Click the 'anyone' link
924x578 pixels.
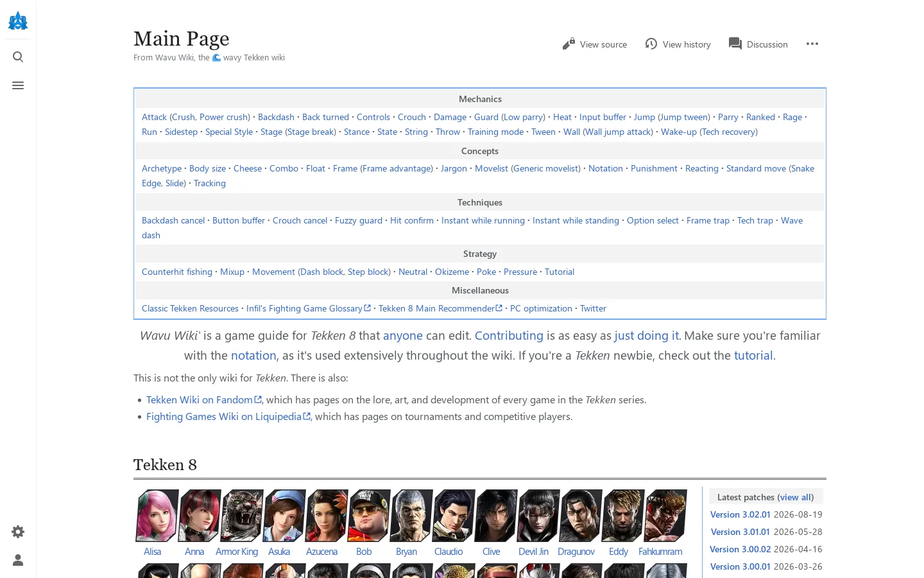click(403, 335)
